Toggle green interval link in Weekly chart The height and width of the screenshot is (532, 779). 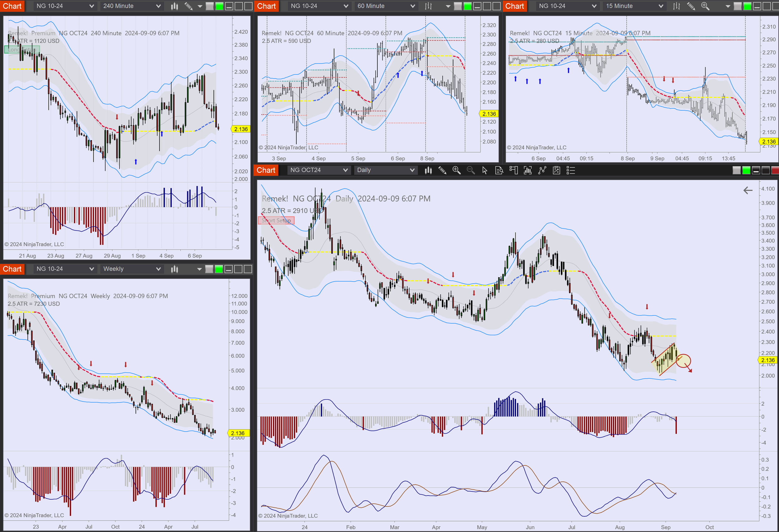pyautogui.click(x=219, y=269)
